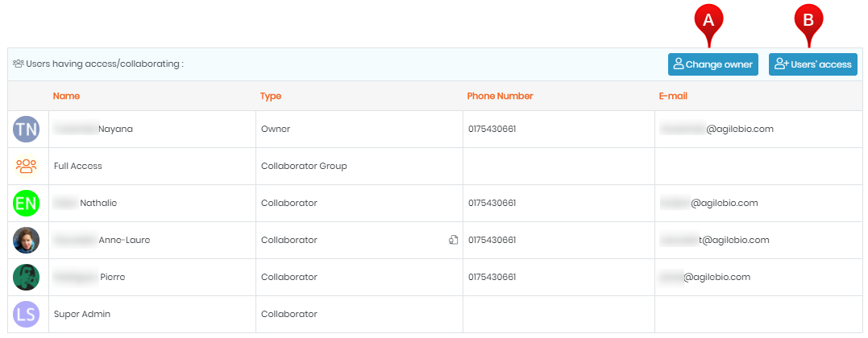The image size is (868, 338).
Task: Click Nayana's @agilebio.com email address
Action: pos(716,129)
